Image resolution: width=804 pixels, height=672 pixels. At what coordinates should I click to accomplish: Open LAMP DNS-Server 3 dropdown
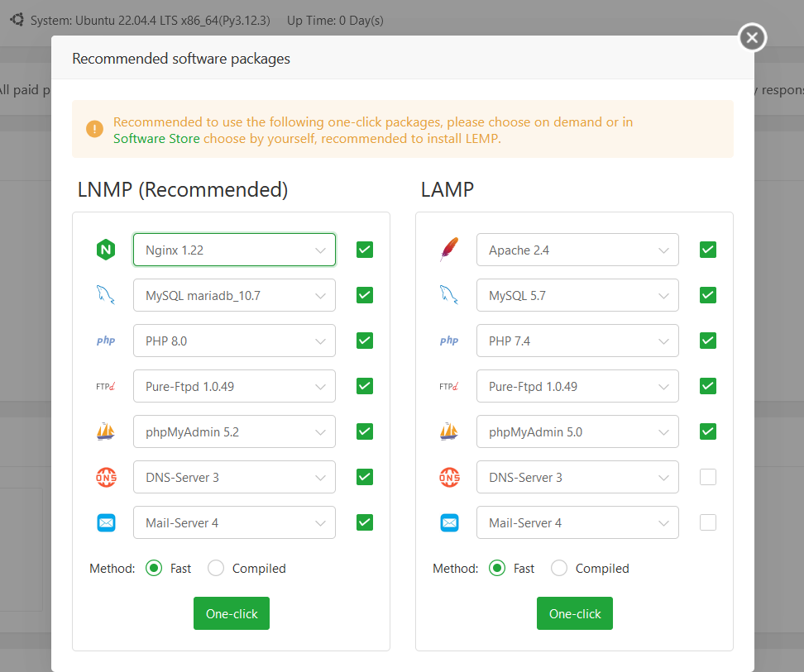577,477
